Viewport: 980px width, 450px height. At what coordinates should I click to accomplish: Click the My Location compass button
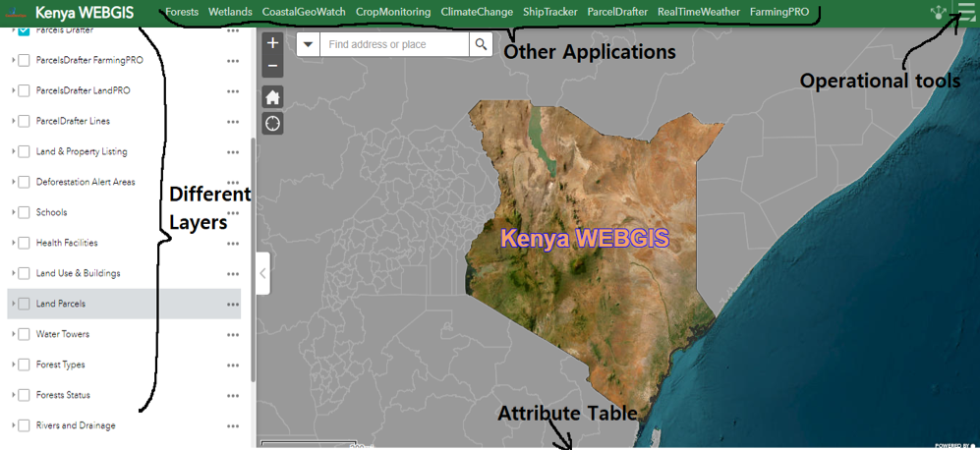[273, 123]
